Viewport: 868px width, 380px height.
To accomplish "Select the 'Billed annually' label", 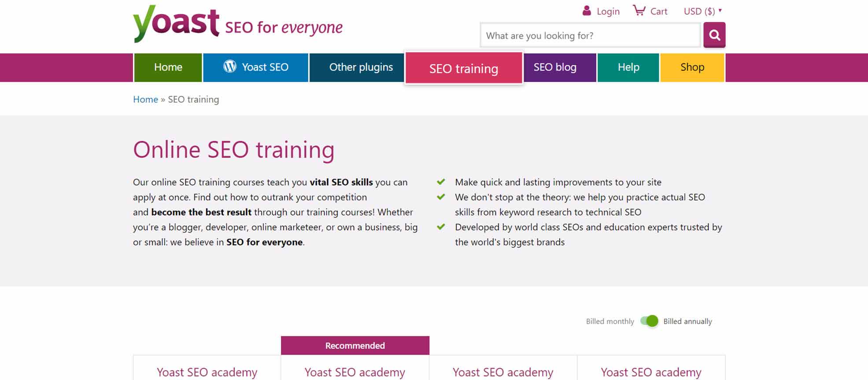I will click(x=687, y=321).
